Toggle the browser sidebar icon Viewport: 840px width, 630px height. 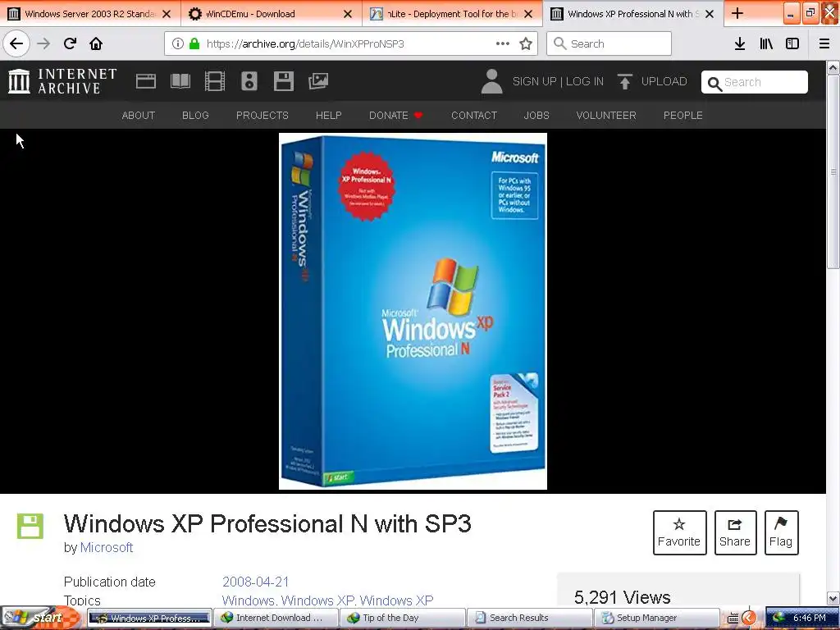792,43
